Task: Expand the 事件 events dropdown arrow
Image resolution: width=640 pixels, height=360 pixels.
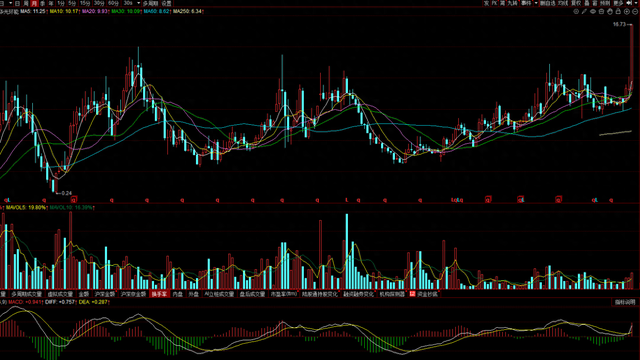Action: [536, 3]
